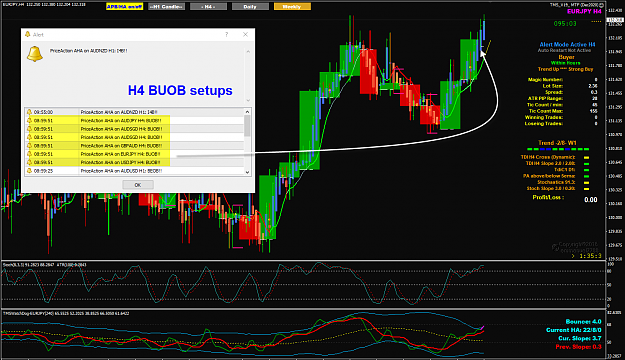625x360 pixels.
Task: Click the bell icon in the USDJPY H4 row
Action: pos(29,162)
